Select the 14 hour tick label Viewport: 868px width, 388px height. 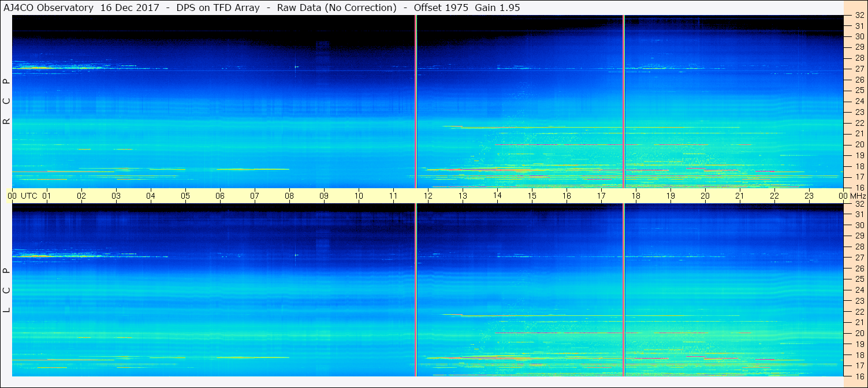[x=497, y=196]
